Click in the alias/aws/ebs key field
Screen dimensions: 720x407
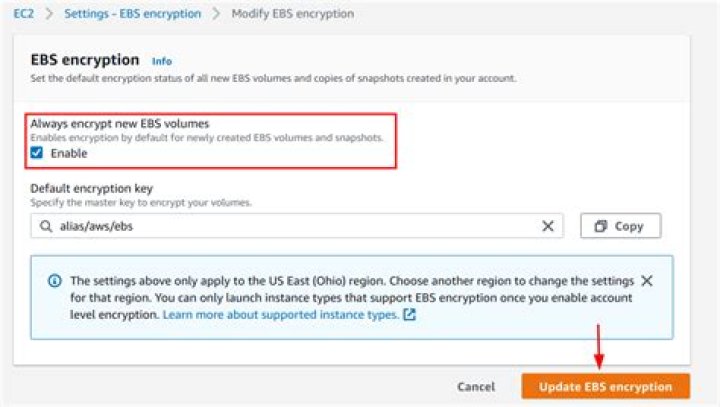(290, 226)
